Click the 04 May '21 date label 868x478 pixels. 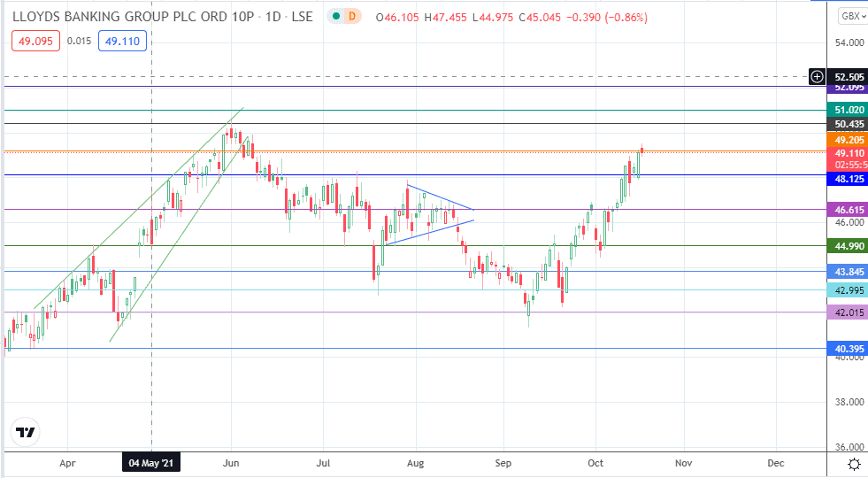tap(151, 463)
